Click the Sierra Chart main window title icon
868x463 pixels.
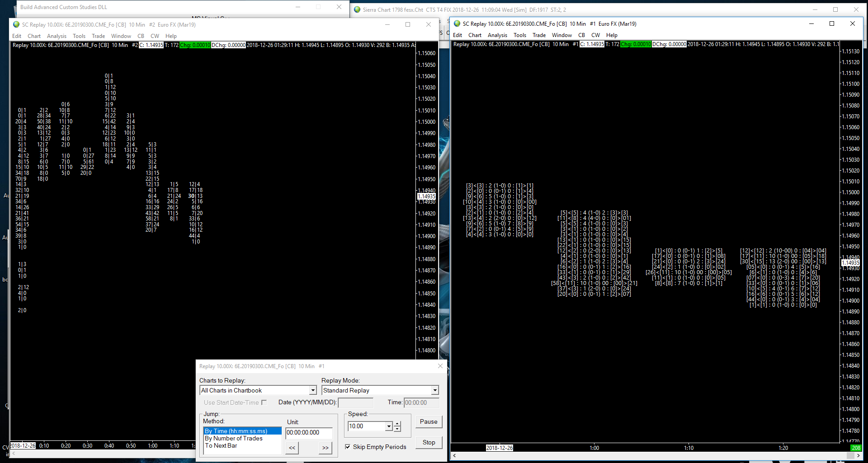tap(357, 9)
